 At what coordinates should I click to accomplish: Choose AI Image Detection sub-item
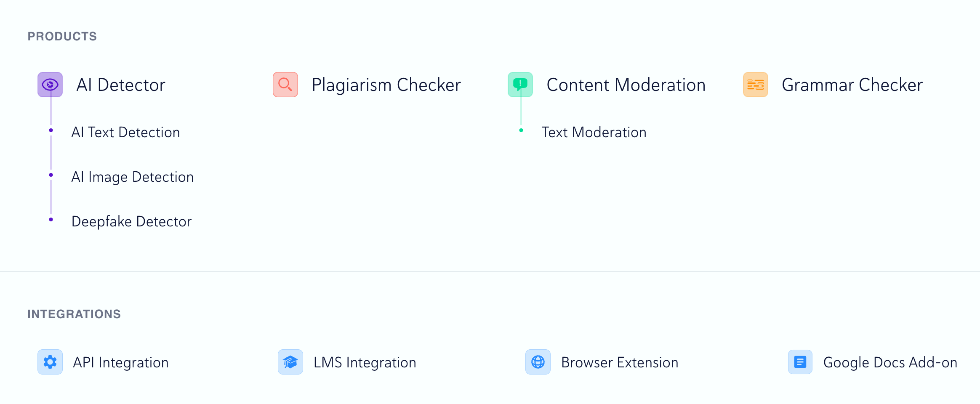(133, 177)
